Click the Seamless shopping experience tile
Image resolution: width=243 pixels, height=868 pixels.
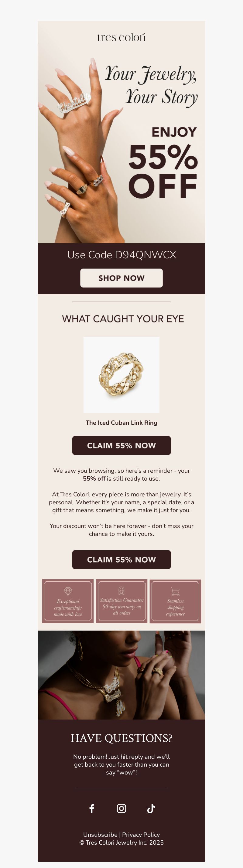coord(175,601)
